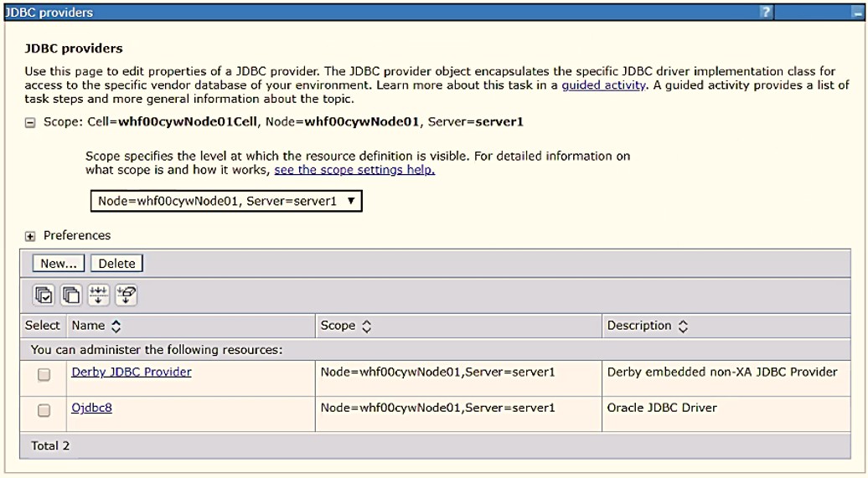Viewport: 868px width, 478px height.
Task: Sort by Description column arrows
Action: pyautogui.click(x=683, y=326)
